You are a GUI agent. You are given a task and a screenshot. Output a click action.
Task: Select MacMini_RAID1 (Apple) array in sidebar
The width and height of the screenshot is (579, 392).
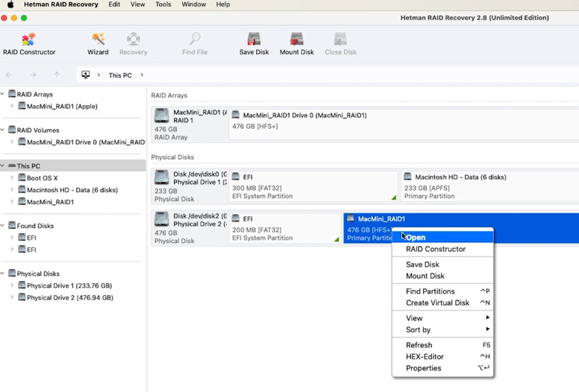click(x=62, y=107)
